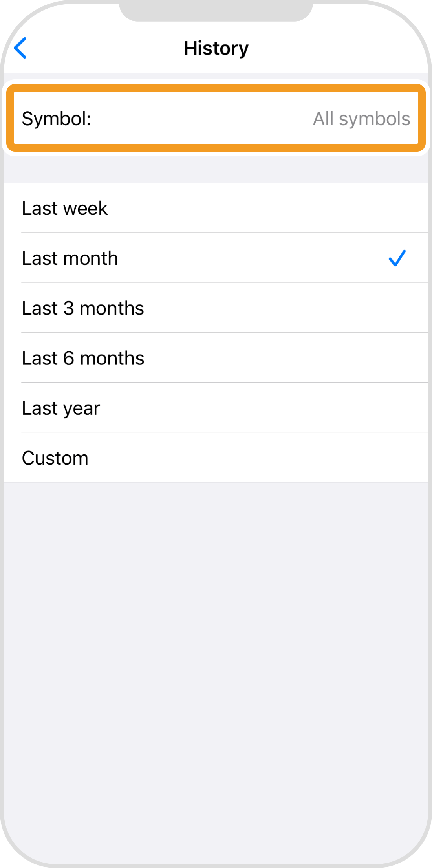Tap the word "month" in Last month
432x868 pixels.
click(x=90, y=258)
